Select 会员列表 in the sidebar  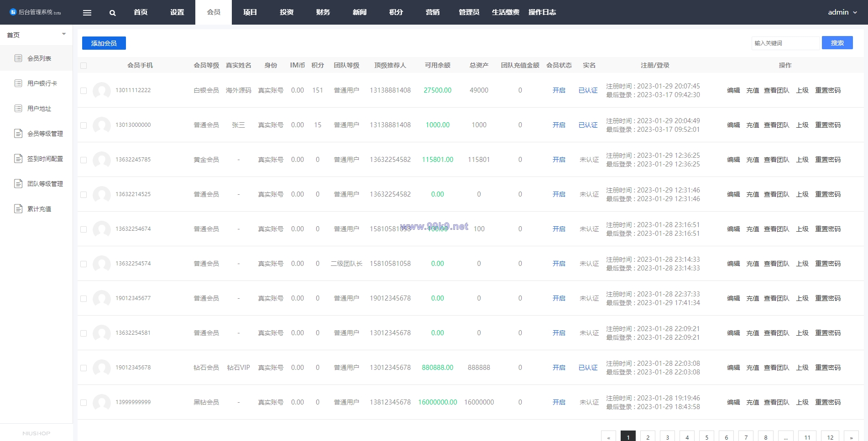tap(37, 58)
